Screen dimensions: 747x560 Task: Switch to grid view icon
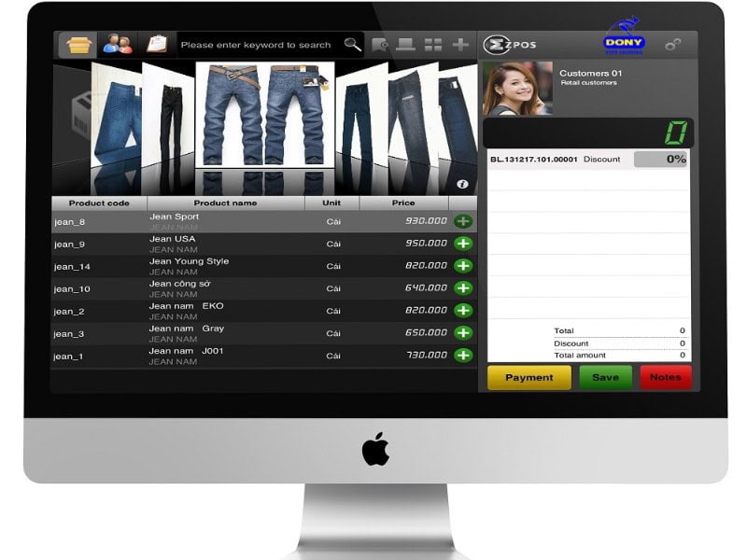[x=433, y=44]
